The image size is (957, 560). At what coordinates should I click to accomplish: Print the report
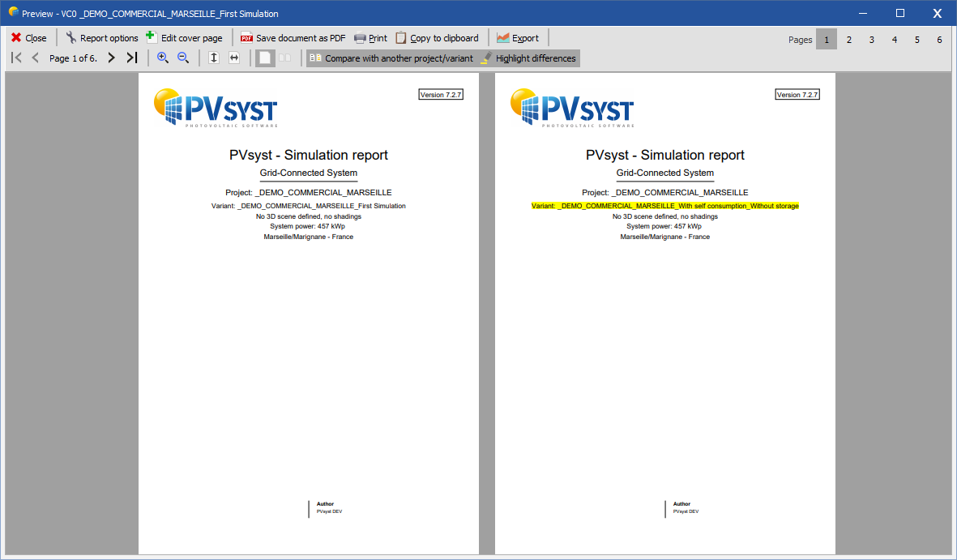coord(370,38)
